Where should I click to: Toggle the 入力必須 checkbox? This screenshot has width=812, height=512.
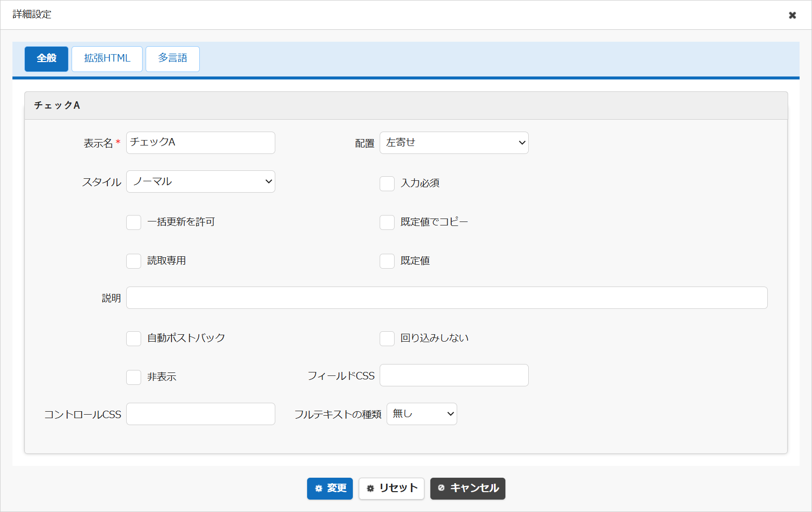point(387,184)
